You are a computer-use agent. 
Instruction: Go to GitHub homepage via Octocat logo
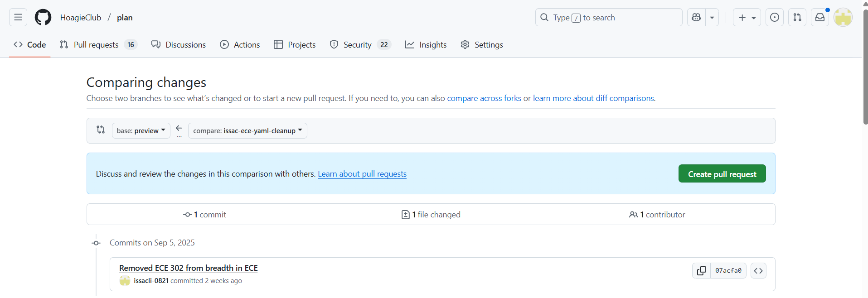43,17
